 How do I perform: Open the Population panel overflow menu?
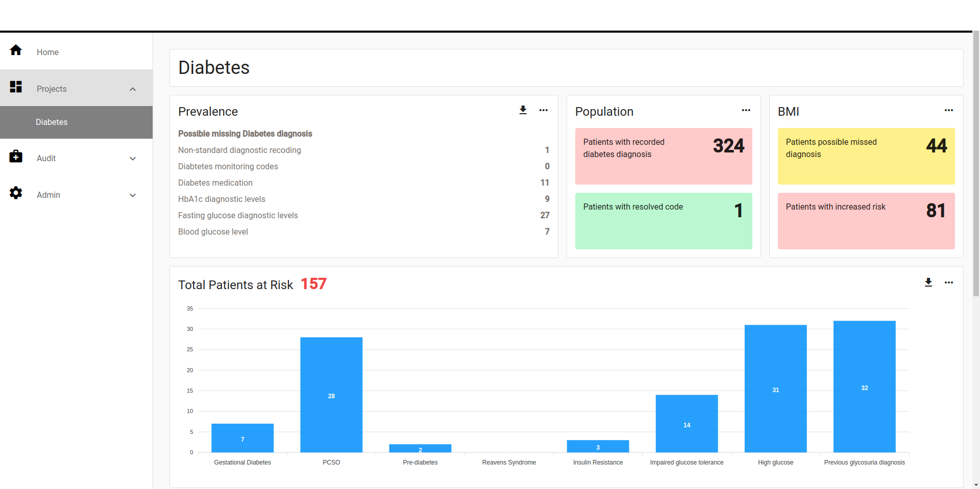746,110
